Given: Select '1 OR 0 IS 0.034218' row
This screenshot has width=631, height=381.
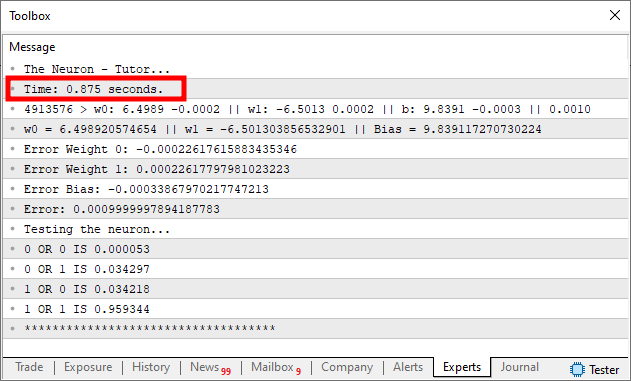Looking at the screenshot, I should [316, 289].
